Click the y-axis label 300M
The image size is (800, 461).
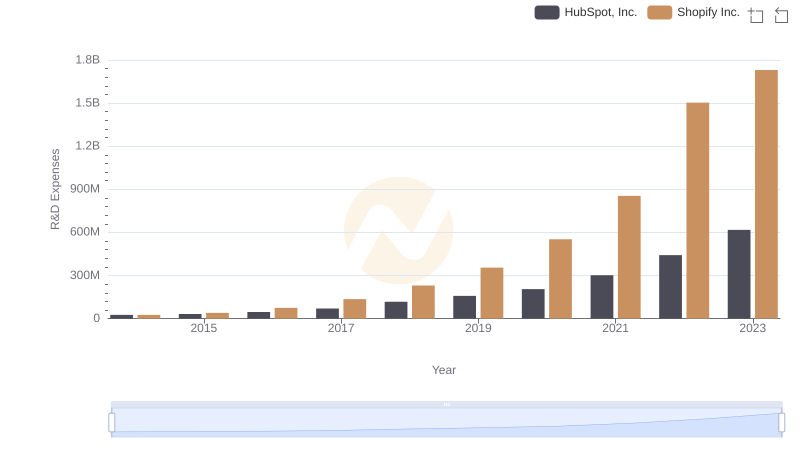[x=85, y=275]
